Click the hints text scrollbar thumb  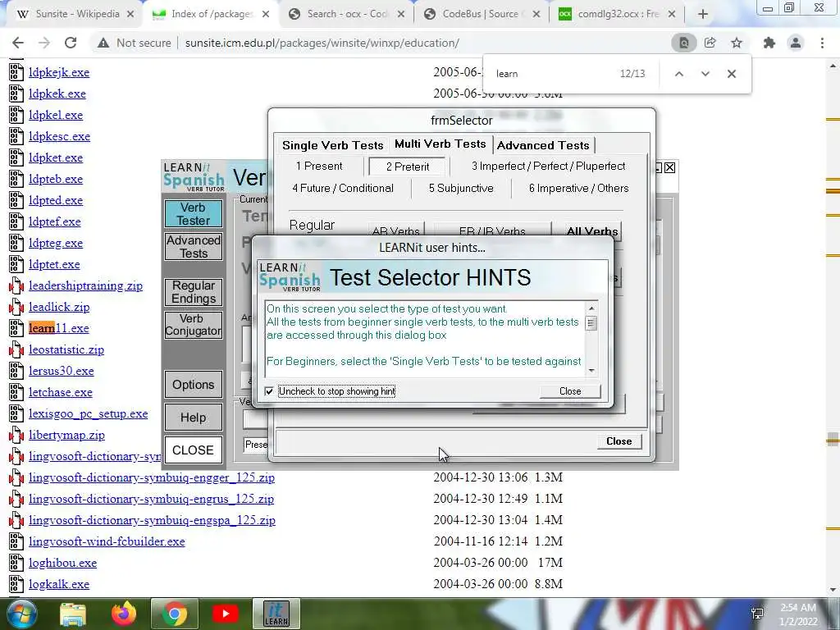pyautogui.click(x=591, y=323)
